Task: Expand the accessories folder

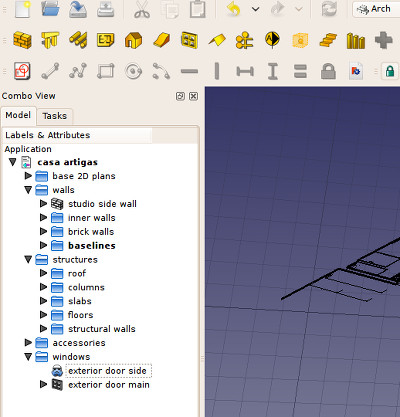Action: [28, 342]
